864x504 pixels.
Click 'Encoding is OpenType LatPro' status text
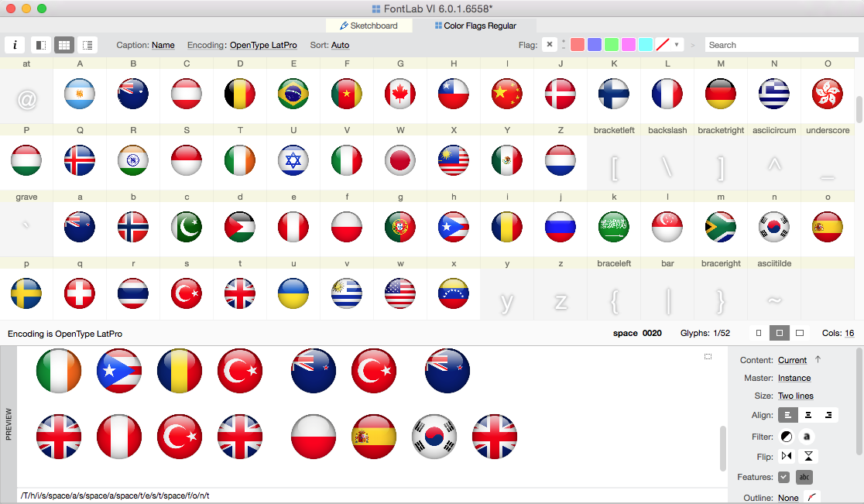click(x=65, y=334)
